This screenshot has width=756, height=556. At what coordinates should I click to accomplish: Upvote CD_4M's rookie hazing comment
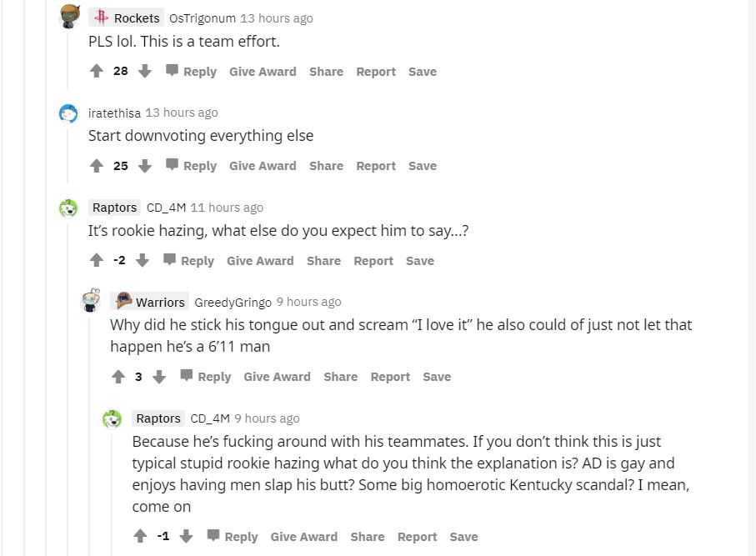click(97, 260)
